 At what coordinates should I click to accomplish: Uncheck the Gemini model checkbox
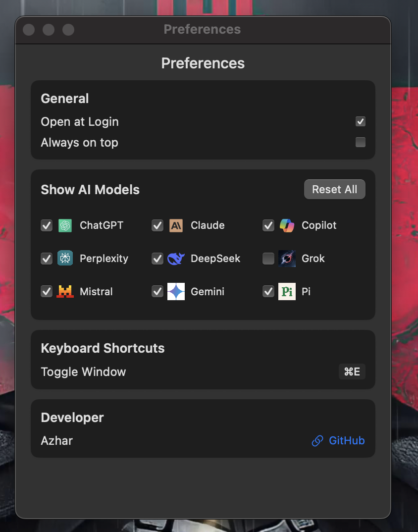(157, 291)
